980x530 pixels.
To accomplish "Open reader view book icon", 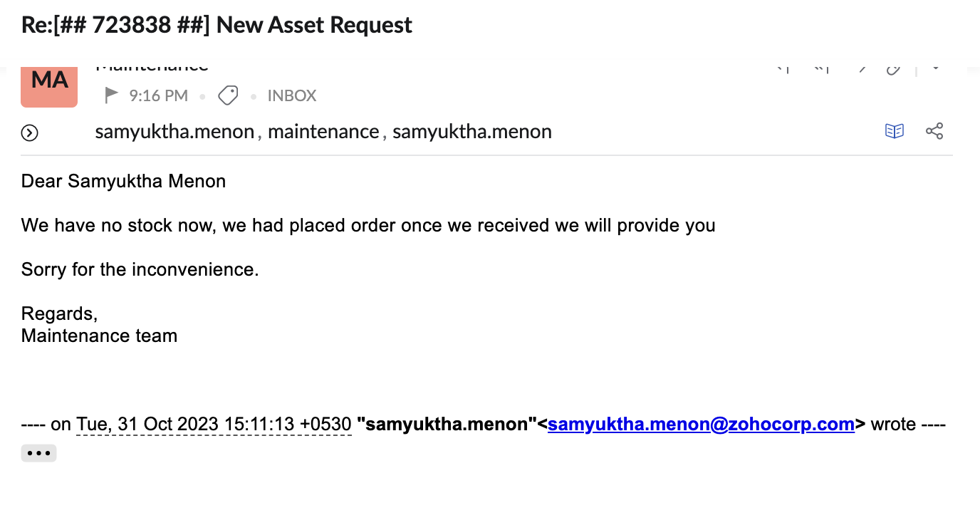I will point(895,131).
